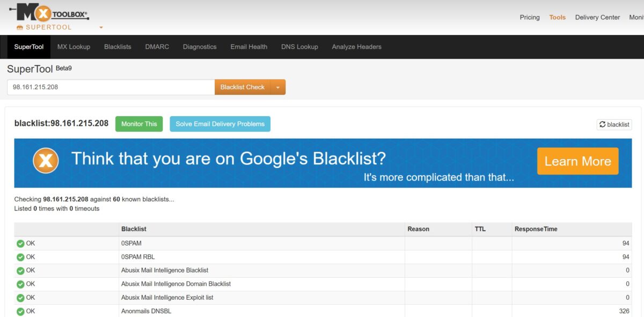Open the Analyze Headers tab
The height and width of the screenshot is (317, 644).
356,47
